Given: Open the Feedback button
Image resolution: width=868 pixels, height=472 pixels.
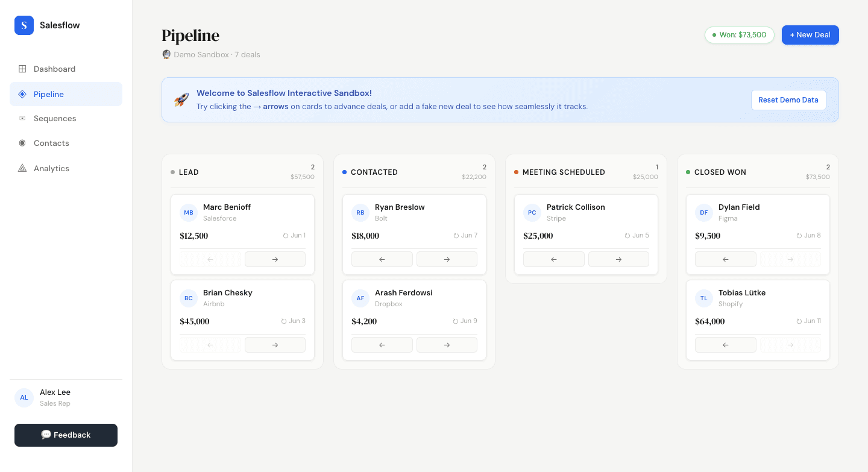Looking at the screenshot, I should (66, 435).
